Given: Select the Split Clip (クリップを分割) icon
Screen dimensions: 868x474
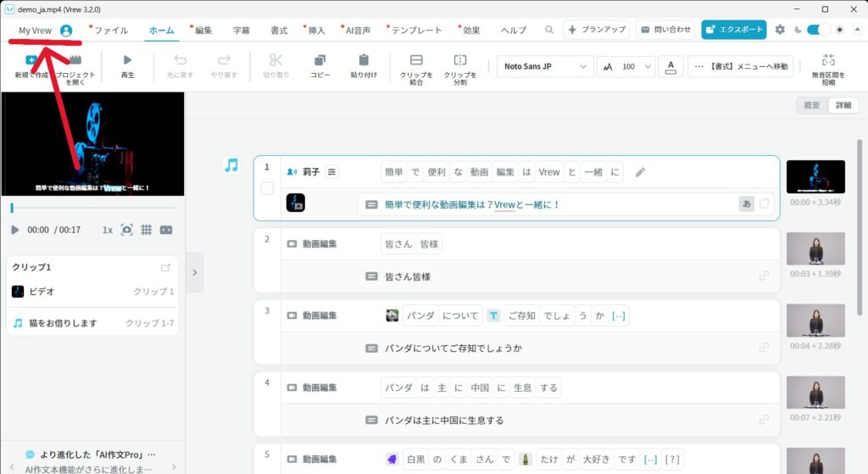Looking at the screenshot, I should tap(459, 60).
